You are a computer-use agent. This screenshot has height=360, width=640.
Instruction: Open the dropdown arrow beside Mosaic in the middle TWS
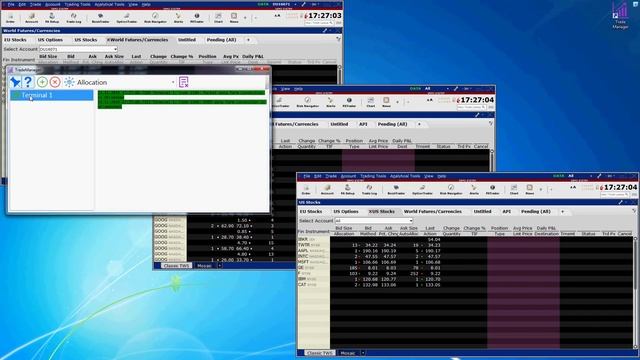pyautogui.click(x=220, y=266)
